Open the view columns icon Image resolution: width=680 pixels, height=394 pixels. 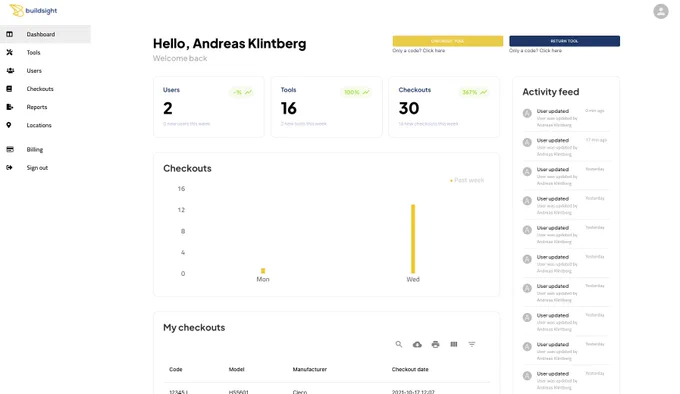pyautogui.click(x=454, y=344)
